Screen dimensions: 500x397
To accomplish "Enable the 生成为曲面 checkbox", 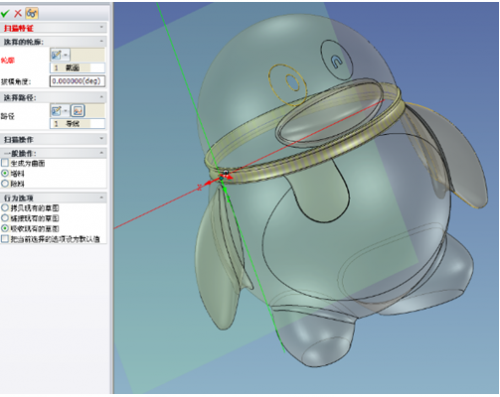I will tap(5, 163).
